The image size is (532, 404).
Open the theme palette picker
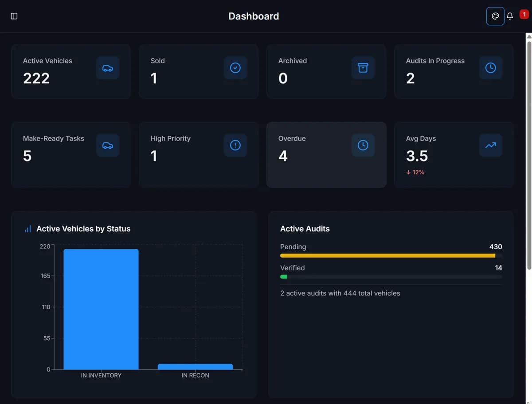point(495,16)
